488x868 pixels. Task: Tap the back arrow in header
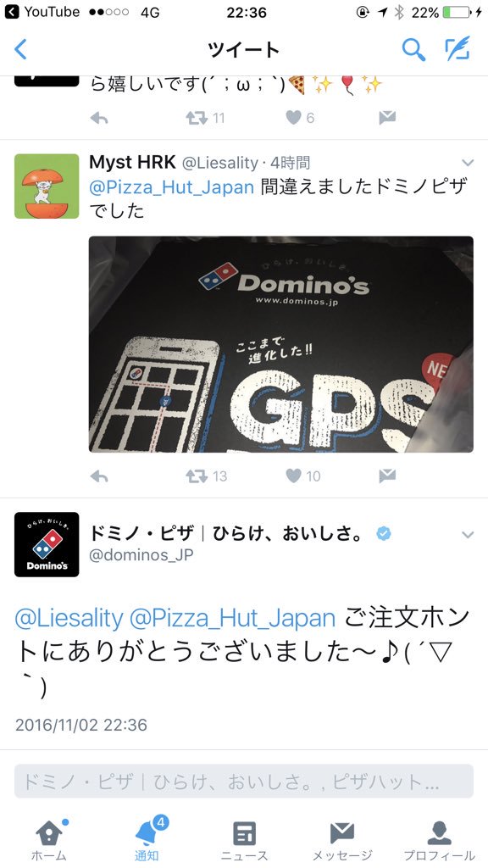pos(20,50)
